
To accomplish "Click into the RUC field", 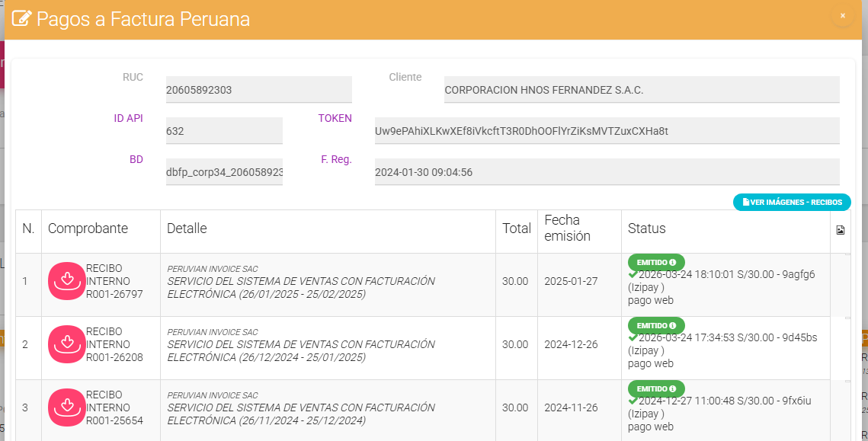I will point(258,90).
